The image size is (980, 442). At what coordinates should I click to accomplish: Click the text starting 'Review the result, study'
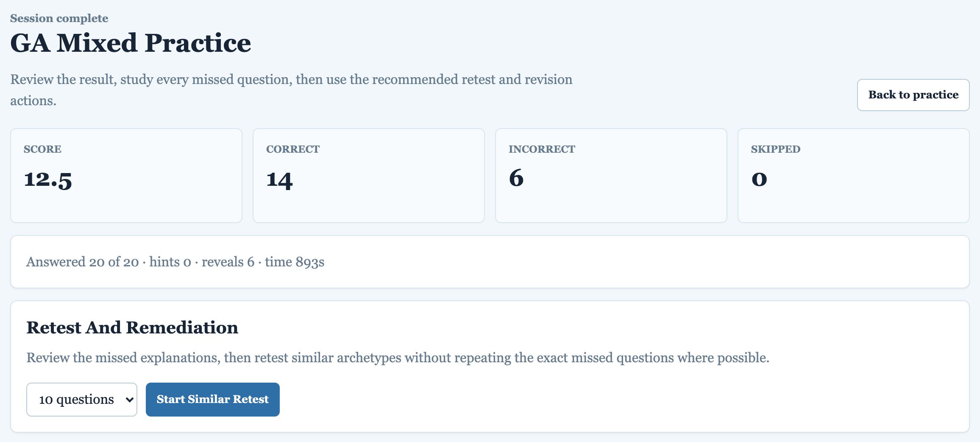pos(291,90)
